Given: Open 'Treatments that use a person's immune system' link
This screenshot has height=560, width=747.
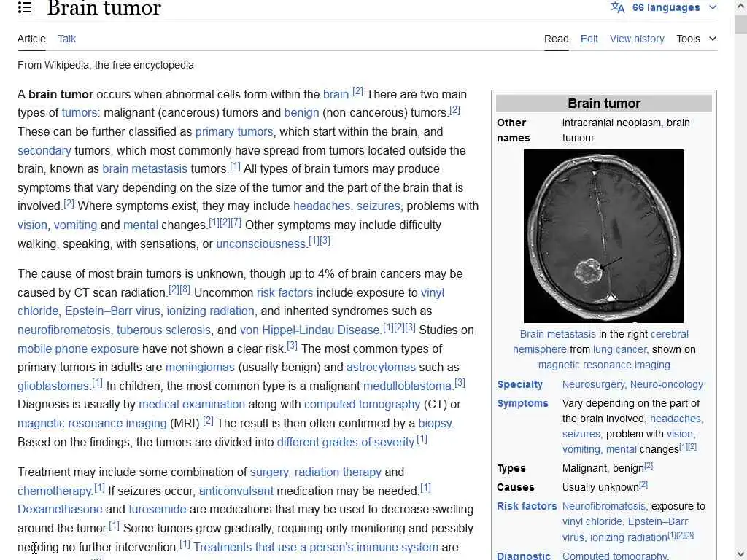Looking at the screenshot, I should pos(316,548).
